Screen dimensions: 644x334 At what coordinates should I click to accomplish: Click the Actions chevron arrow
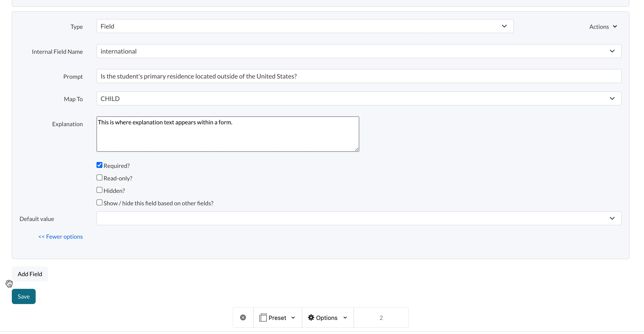pyautogui.click(x=615, y=27)
